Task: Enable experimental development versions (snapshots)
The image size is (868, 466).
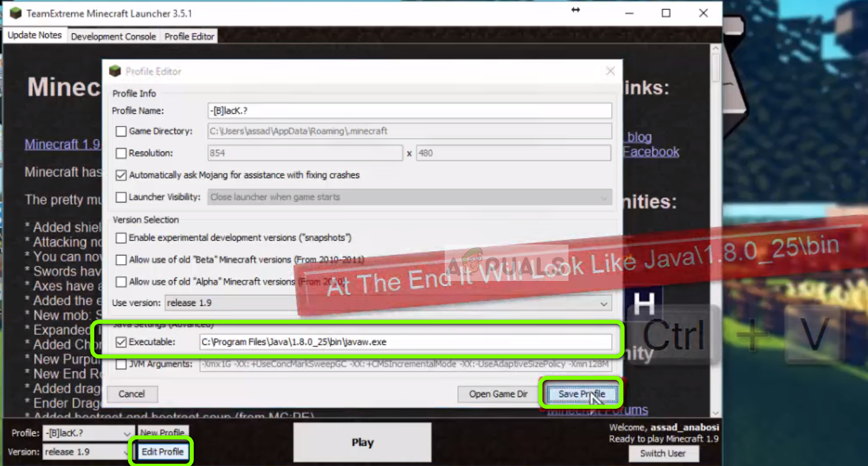Action: coord(121,238)
